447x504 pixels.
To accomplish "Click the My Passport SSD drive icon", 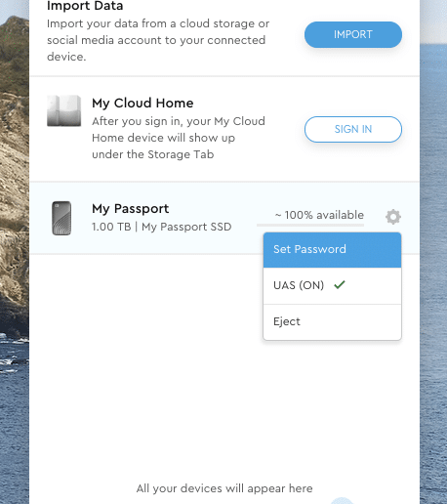I will coord(61,218).
